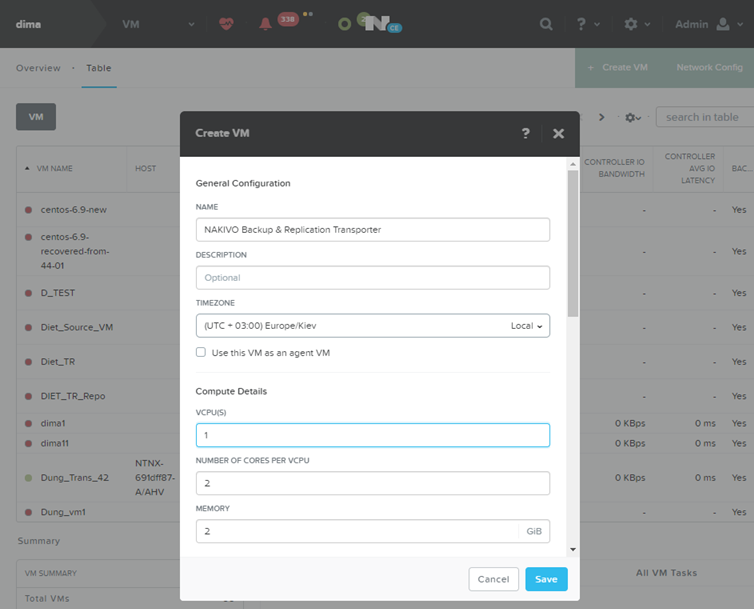Click the search magnifier icon in header
The image size is (754, 609).
click(546, 24)
